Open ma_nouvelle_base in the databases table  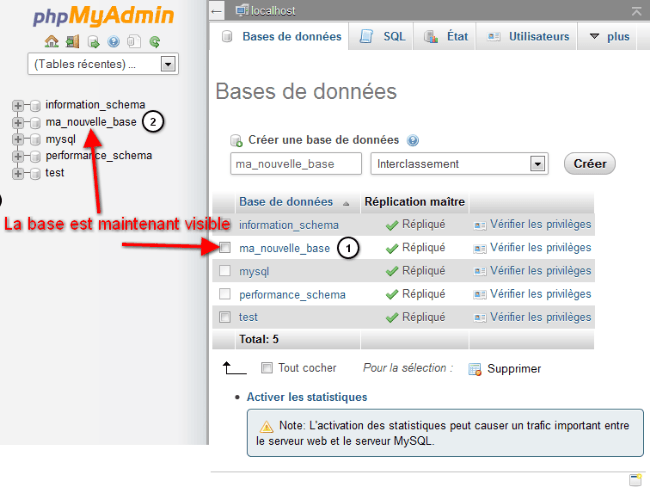pyautogui.click(x=284, y=248)
